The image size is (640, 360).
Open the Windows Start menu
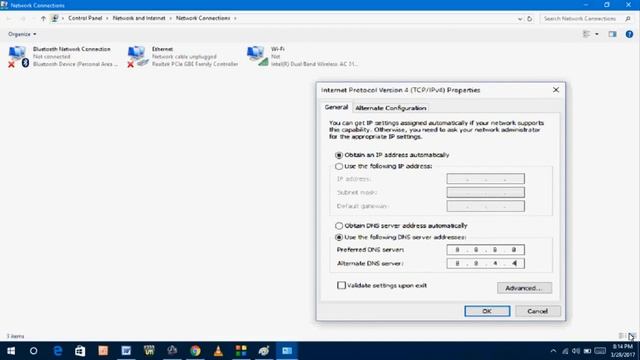coord(11,351)
